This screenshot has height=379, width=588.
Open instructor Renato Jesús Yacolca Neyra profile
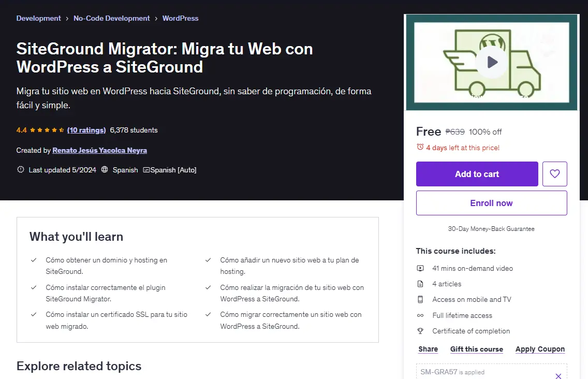(x=100, y=151)
